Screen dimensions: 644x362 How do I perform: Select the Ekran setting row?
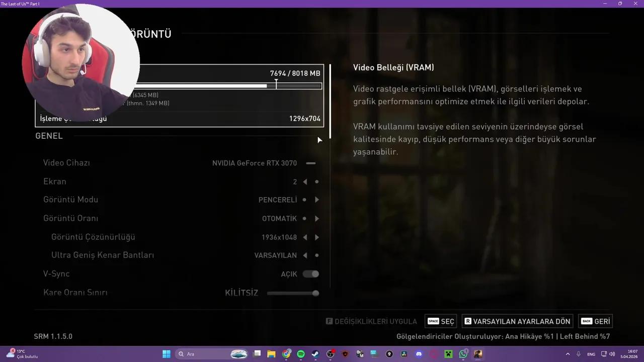[x=180, y=182]
